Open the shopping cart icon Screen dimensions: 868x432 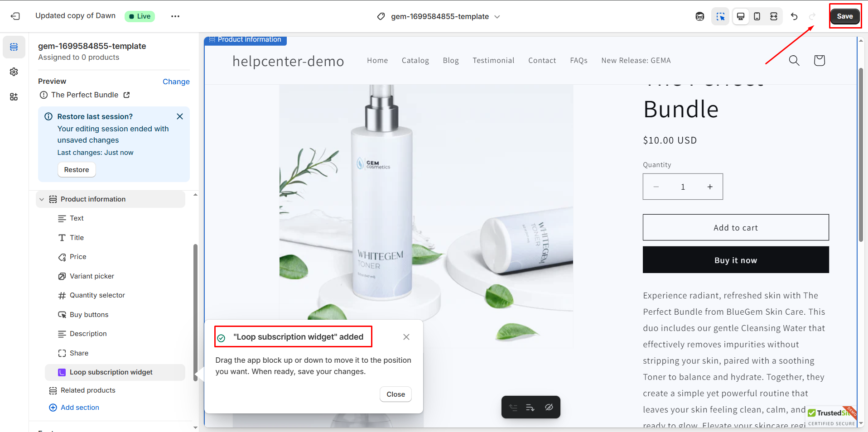point(819,61)
